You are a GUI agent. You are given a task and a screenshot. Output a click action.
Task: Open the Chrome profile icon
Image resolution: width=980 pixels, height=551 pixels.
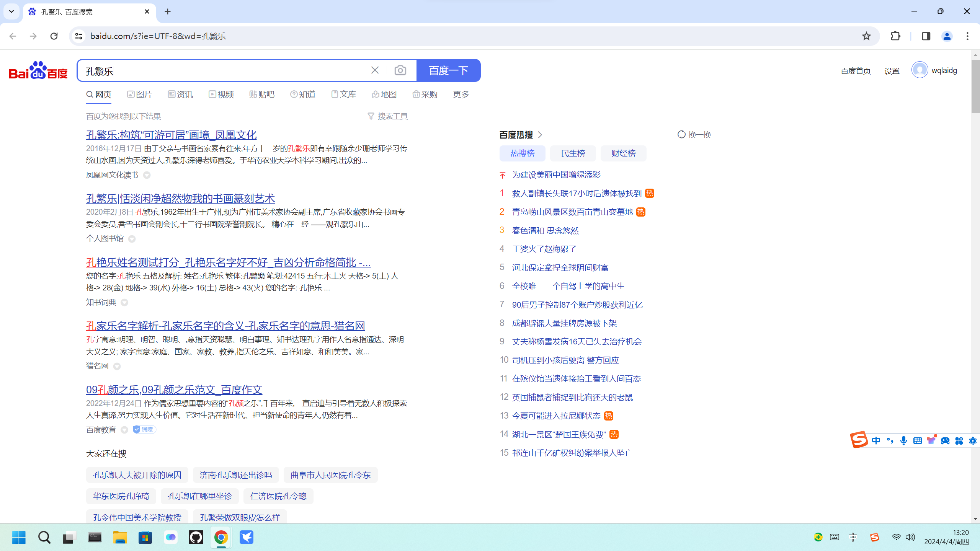pos(947,36)
